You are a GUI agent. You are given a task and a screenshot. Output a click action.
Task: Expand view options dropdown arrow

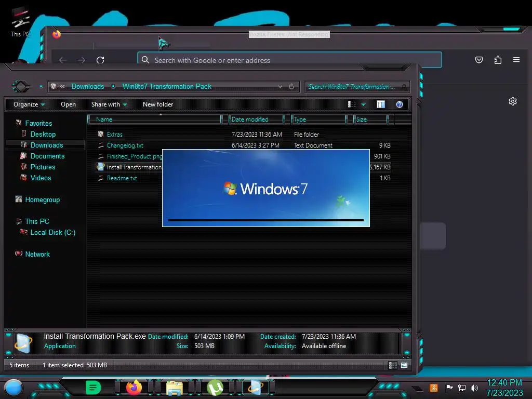pyautogui.click(x=363, y=104)
